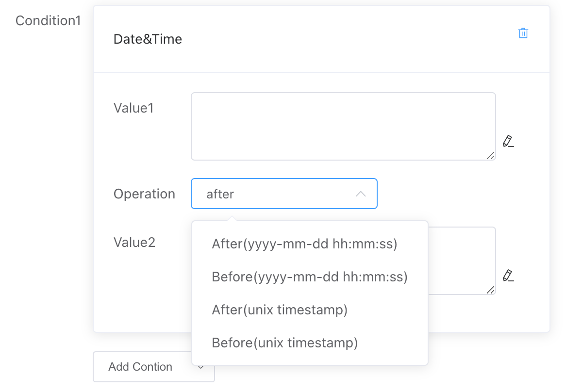This screenshot has width=566, height=392.
Task: Click the Value2 field label
Action: coord(134,242)
